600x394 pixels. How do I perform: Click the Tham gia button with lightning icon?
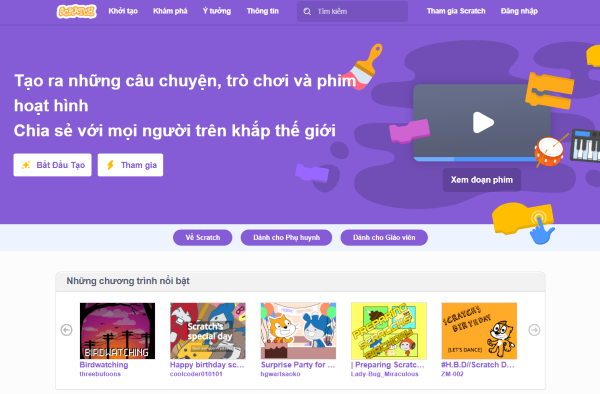[130, 165]
